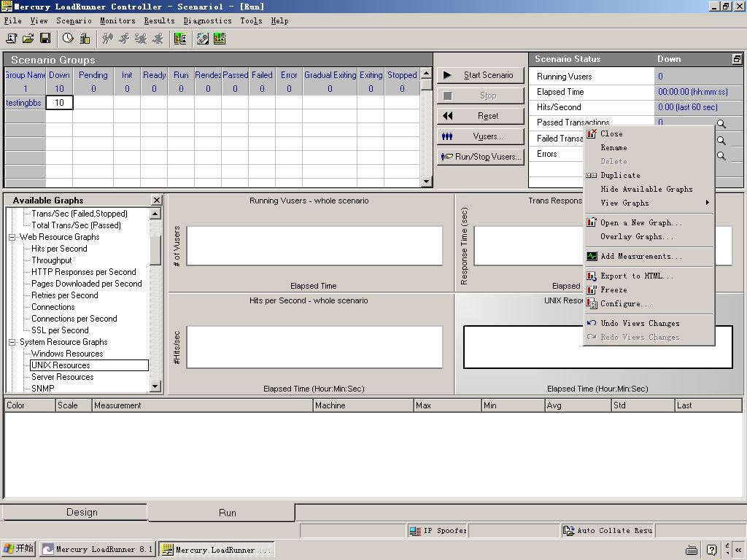Click the Run/Stop Vusers... button
The image size is (747, 560).
coord(480,157)
